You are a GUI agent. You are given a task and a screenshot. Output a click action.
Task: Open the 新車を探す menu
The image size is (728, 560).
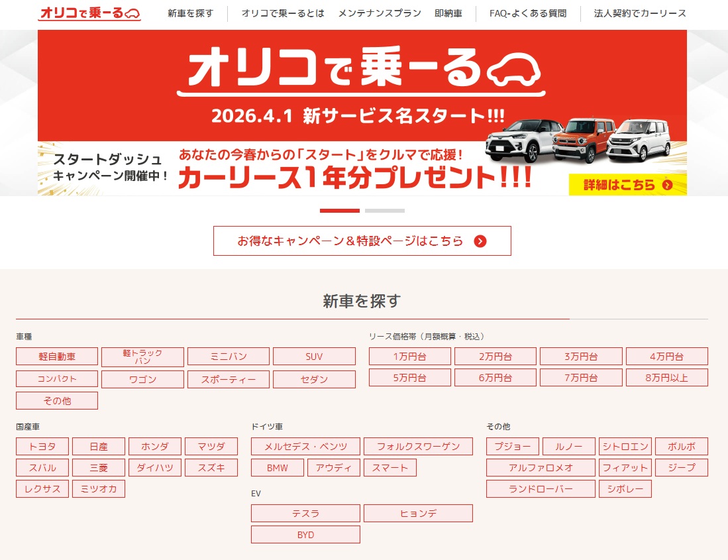coord(190,13)
